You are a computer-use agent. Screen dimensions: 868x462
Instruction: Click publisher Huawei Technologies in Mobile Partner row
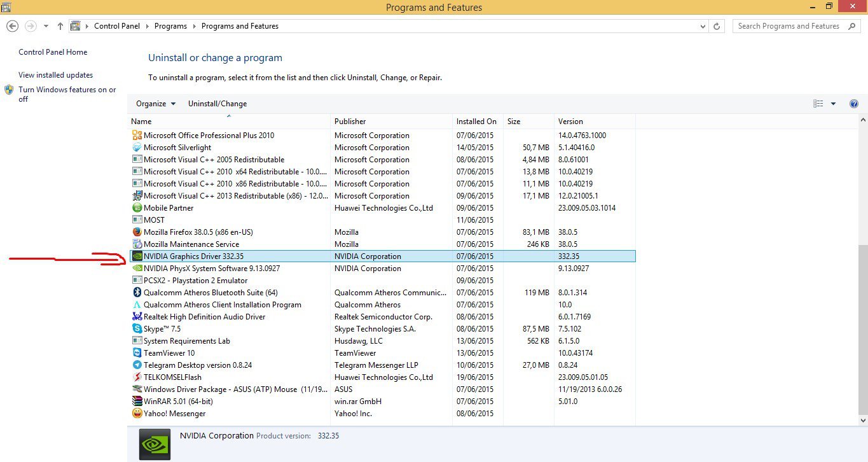pyautogui.click(x=383, y=208)
